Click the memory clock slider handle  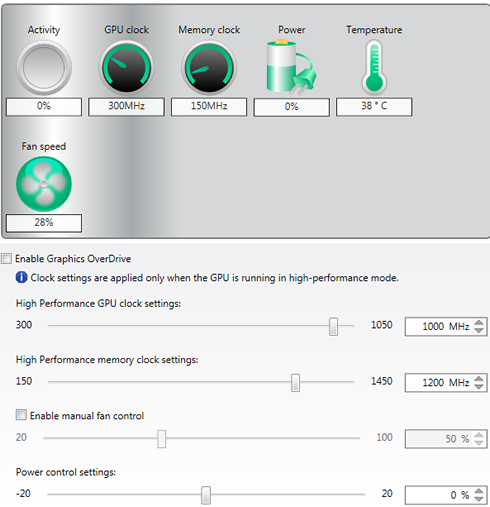[x=295, y=383]
